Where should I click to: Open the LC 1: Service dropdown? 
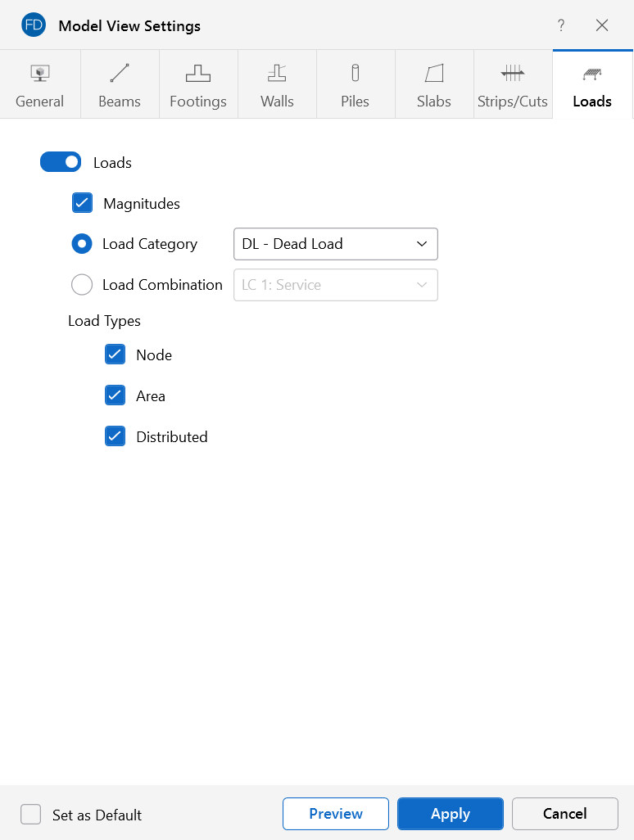click(335, 285)
